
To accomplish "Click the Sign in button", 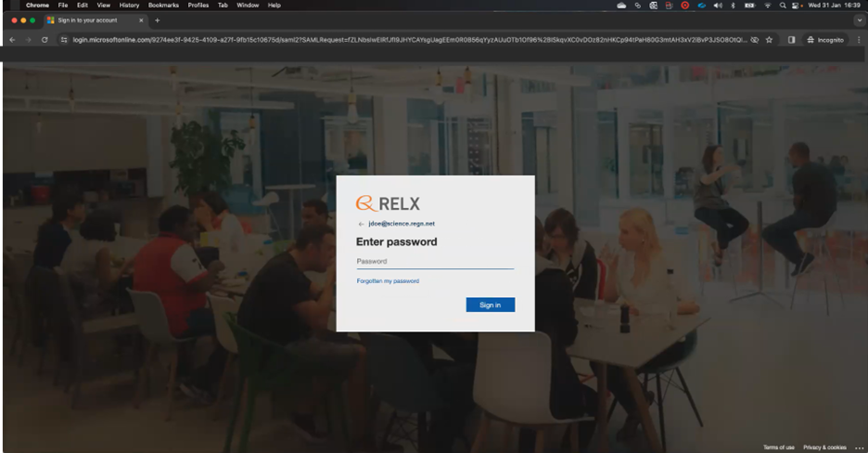I will [x=490, y=304].
